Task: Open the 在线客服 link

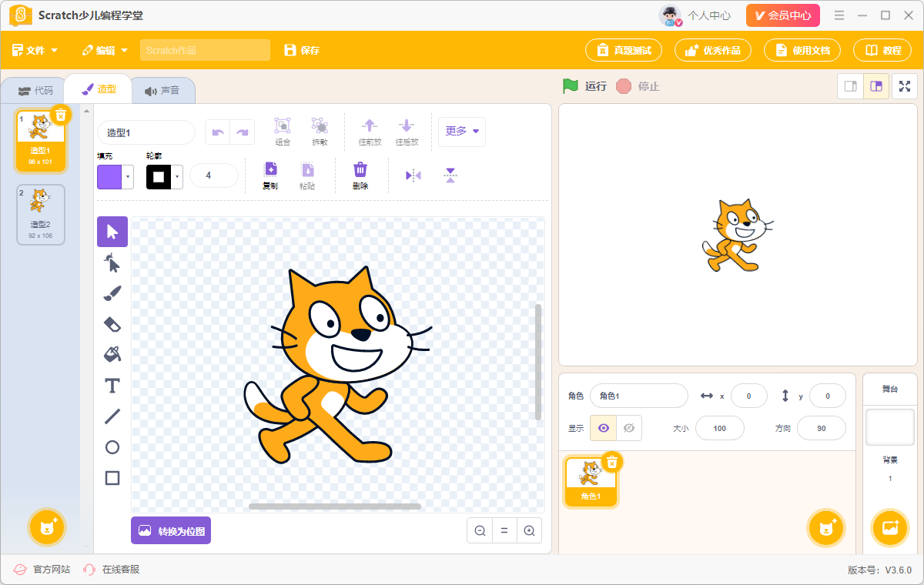Action: (112, 570)
